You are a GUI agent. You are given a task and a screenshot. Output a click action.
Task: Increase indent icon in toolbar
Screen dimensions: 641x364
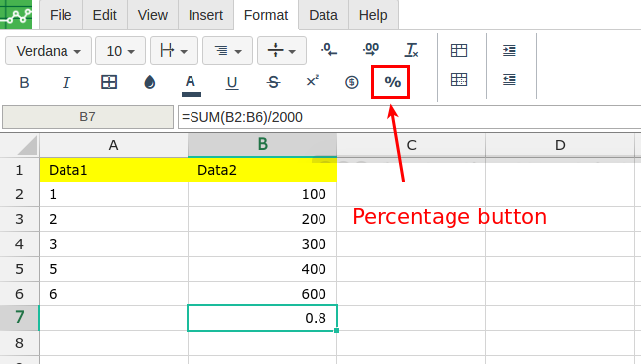point(509,50)
